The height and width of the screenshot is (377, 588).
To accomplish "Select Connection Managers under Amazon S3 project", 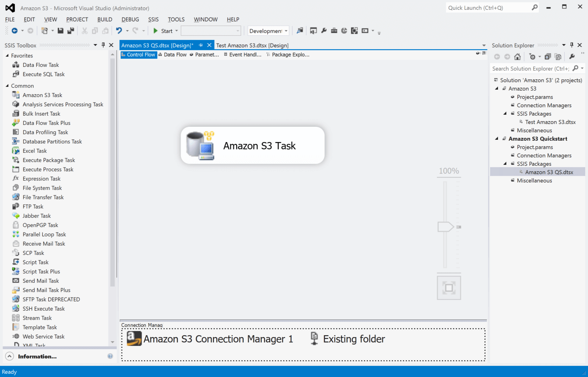I will [544, 105].
